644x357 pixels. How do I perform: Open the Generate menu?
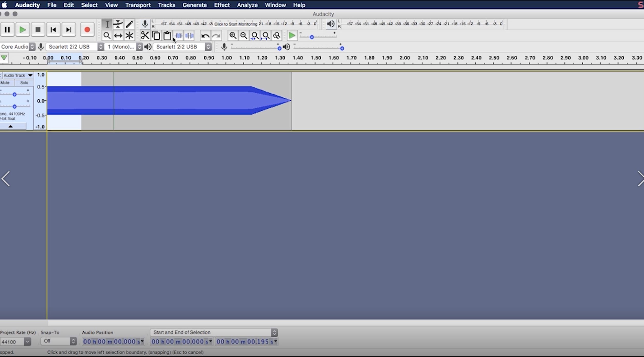[194, 5]
